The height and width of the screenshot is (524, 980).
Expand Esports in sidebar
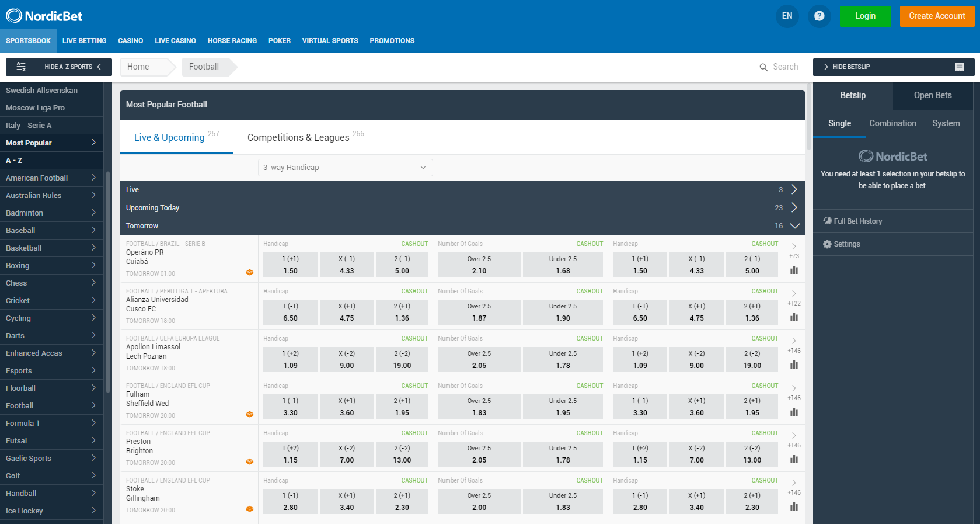pyautogui.click(x=51, y=371)
